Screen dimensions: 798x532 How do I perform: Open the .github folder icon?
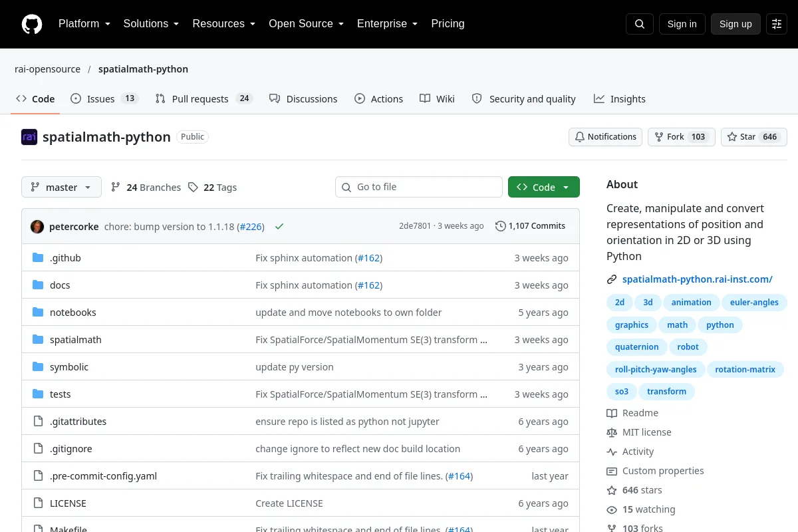[38, 258]
